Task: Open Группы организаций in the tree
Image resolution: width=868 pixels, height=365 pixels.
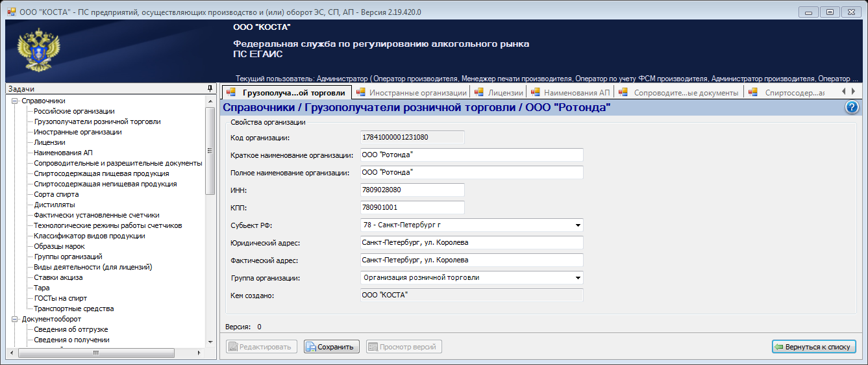Action: pos(68,257)
